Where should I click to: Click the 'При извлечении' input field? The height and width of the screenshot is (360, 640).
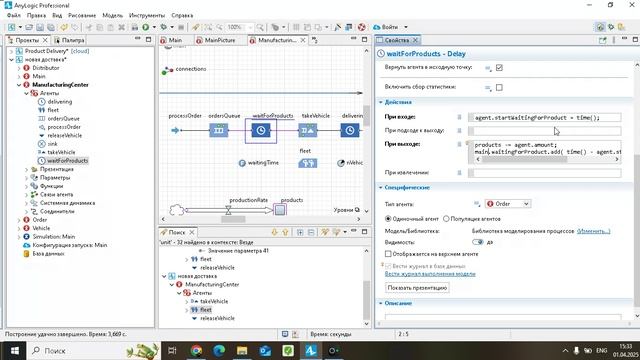pos(545,173)
